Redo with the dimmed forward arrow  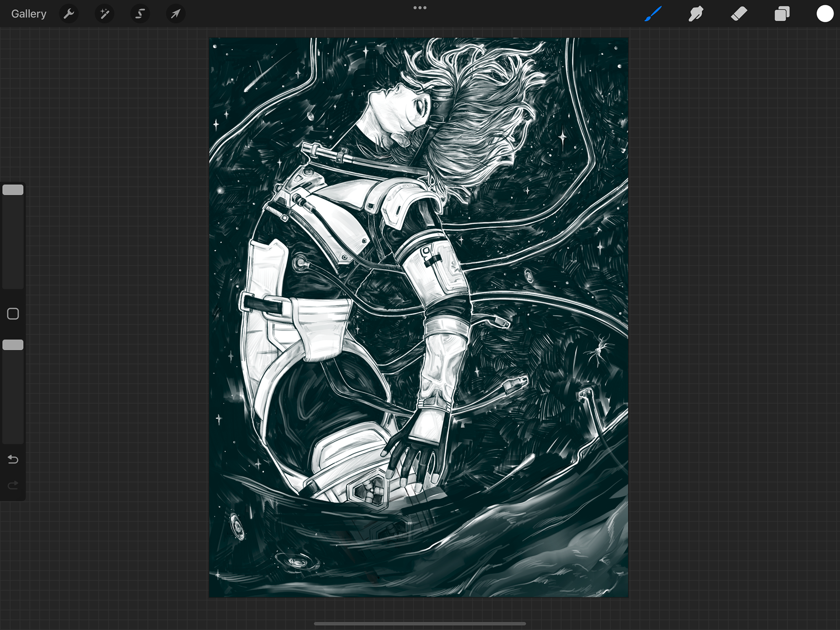pos(13,485)
